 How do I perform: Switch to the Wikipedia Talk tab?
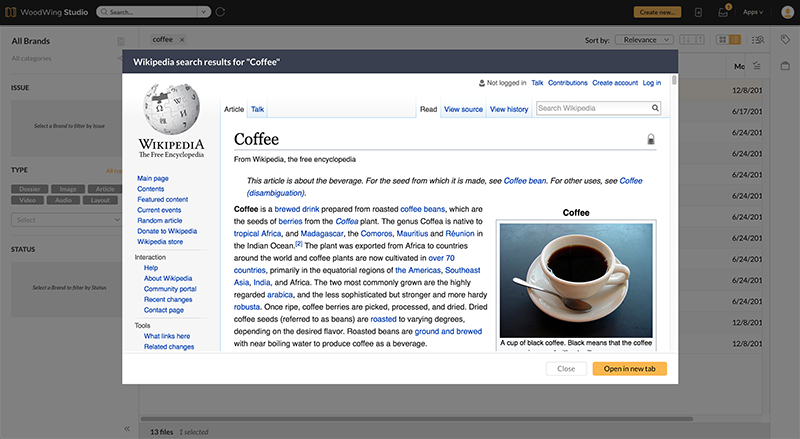click(257, 108)
